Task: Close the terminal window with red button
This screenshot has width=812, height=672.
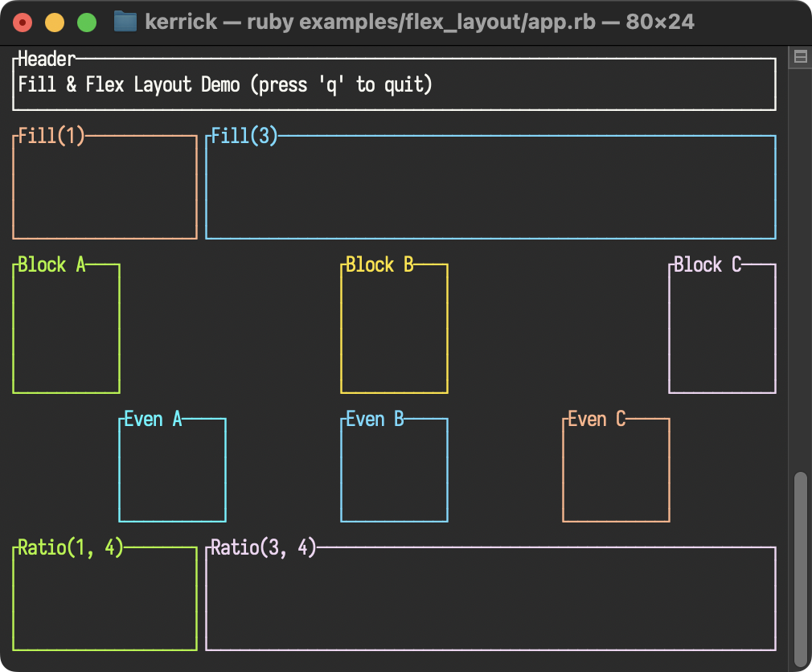Action: (x=23, y=23)
